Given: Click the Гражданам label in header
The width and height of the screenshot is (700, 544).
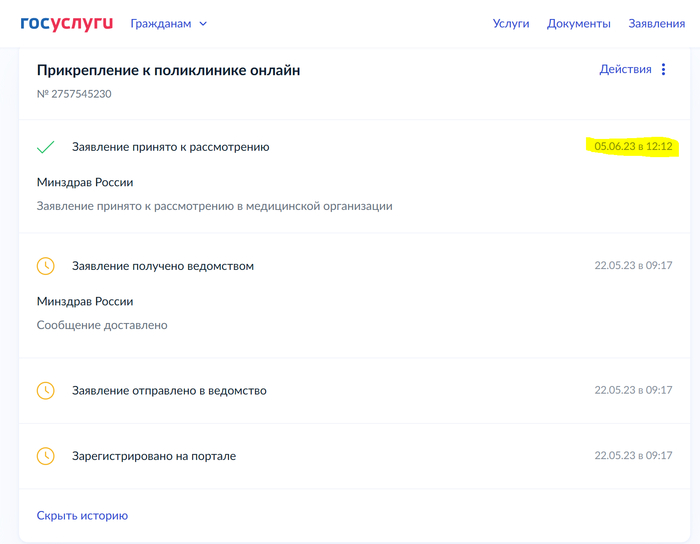Looking at the screenshot, I should coord(161,24).
